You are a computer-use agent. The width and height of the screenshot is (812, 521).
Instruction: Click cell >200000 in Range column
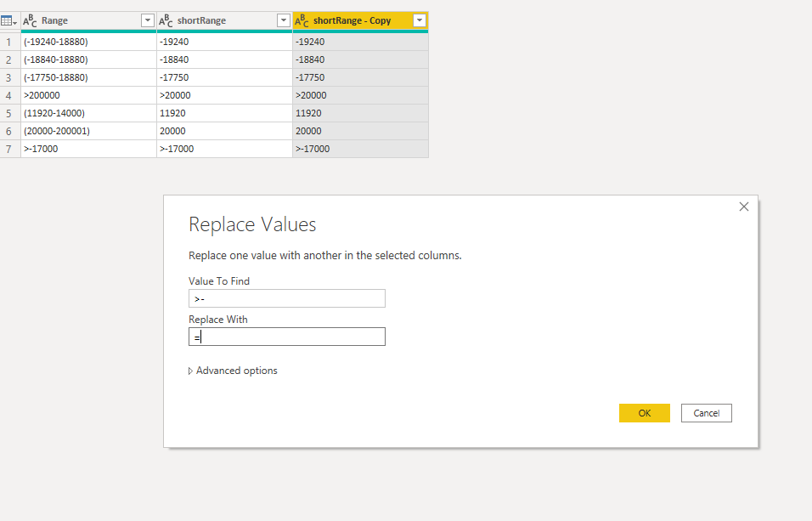88,95
